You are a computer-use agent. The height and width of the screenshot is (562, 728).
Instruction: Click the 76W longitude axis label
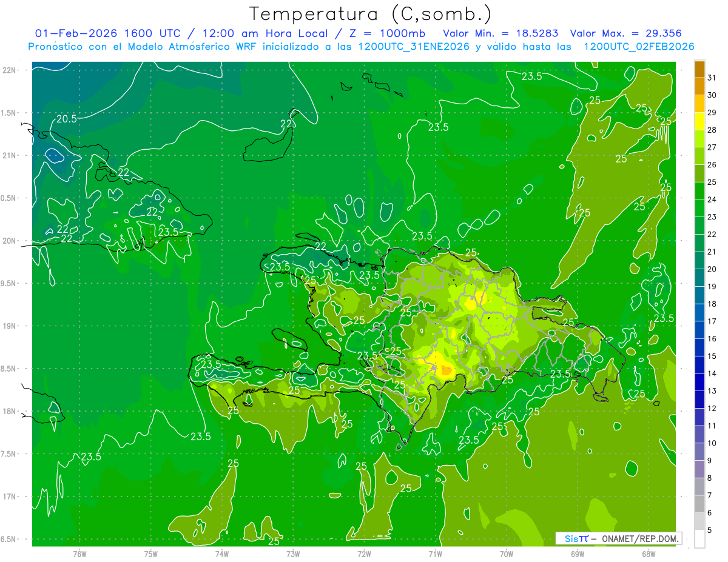tap(79, 554)
